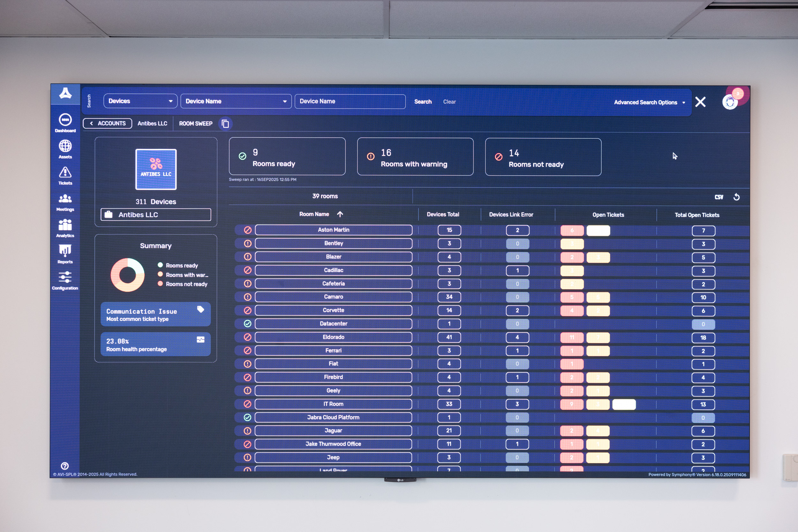Viewport: 798px width, 532px height.
Task: Open the Firebird room
Action: (x=333, y=377)
